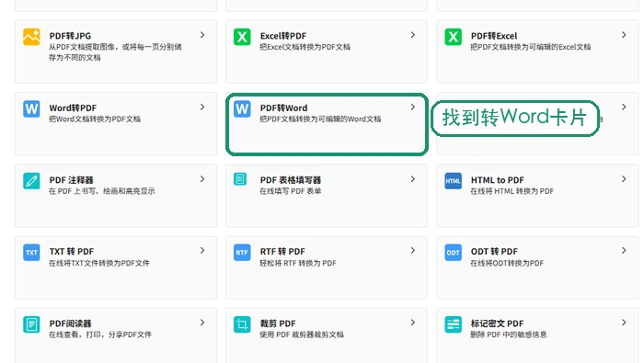Click the chevron arrow on HTML to PDF card
Viewport: 644px width, 363px height.
tap(624, 179)
